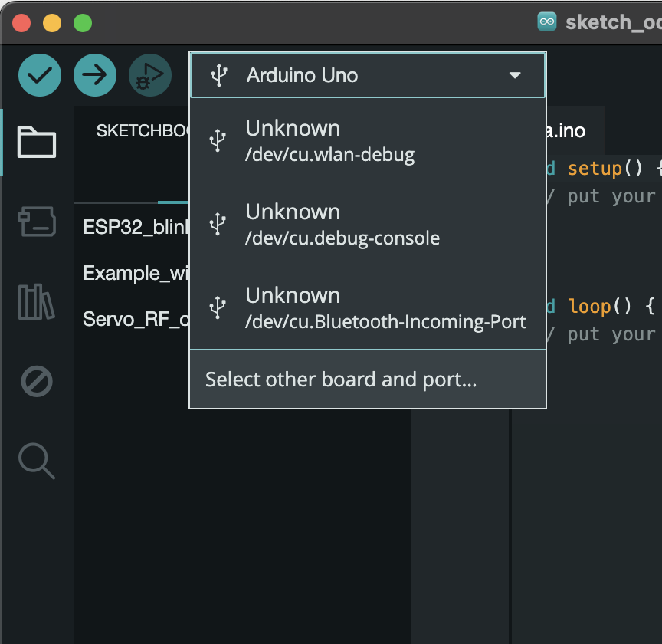Start debugging with the bug-play icon

(150, 75)
